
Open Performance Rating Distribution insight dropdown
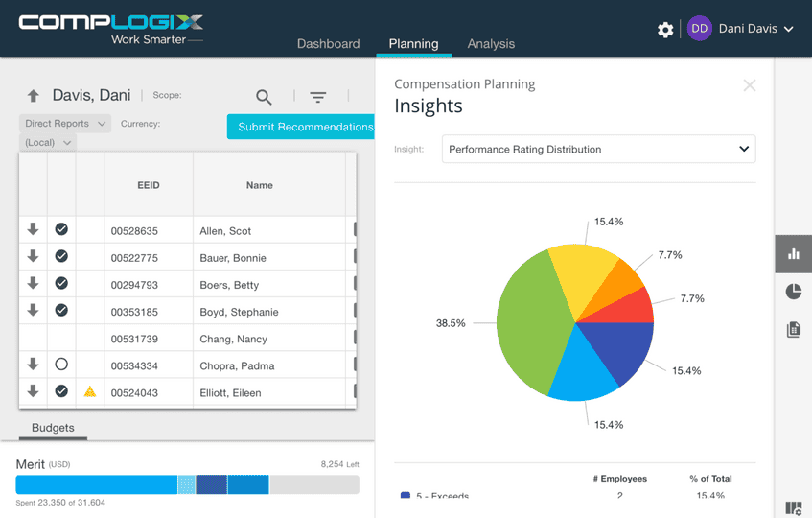pos(598,150)
